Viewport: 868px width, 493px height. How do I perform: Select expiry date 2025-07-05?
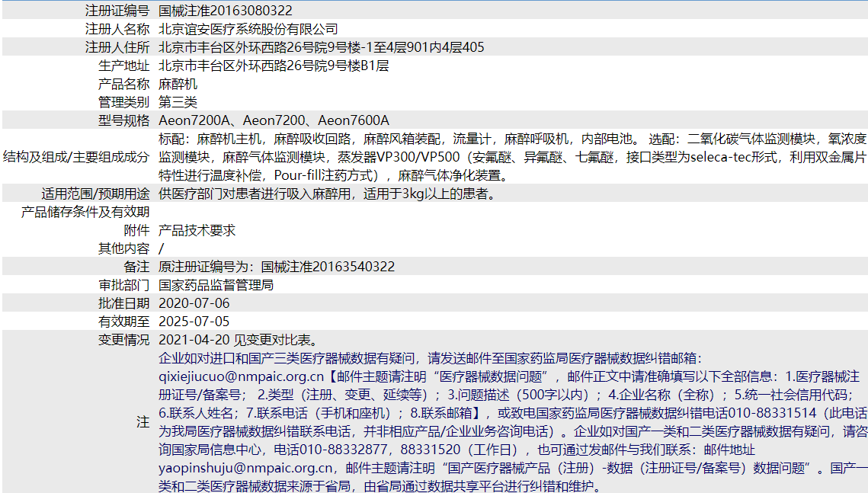point(194,321)
